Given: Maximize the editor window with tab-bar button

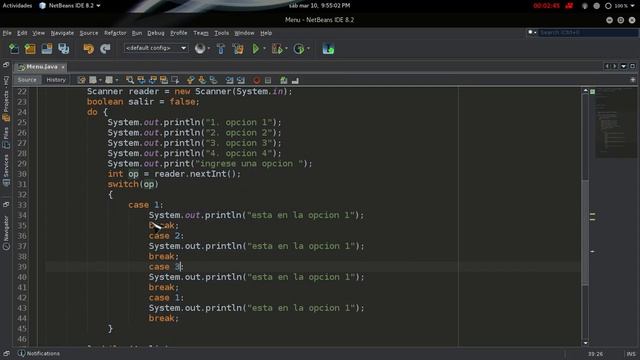Looking at the screenshot, I should 632,66.
